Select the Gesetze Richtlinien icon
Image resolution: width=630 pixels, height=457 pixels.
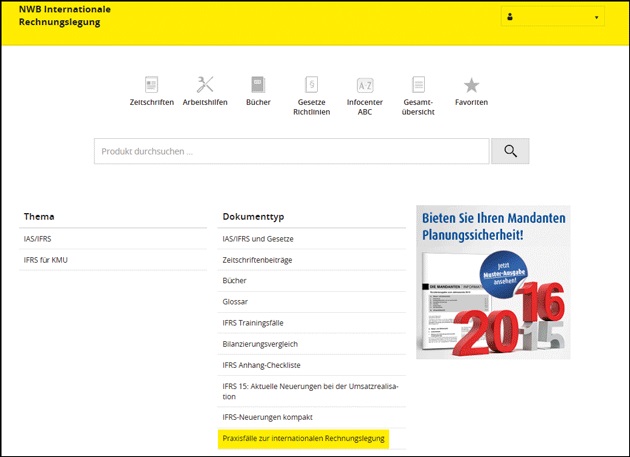(312, 86)
